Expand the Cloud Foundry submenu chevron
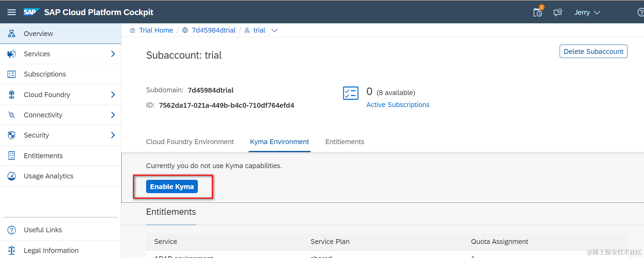This screenshot has width=644, height=258. (113, 95)
